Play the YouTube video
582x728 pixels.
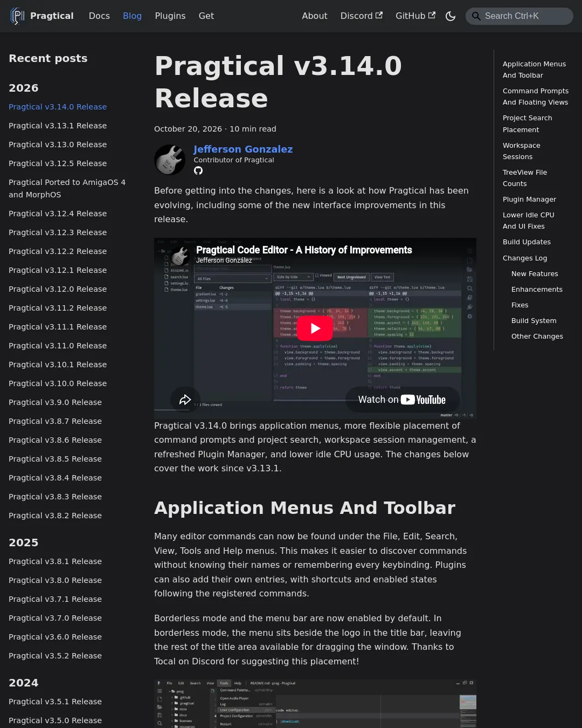[x=315, y=328]
